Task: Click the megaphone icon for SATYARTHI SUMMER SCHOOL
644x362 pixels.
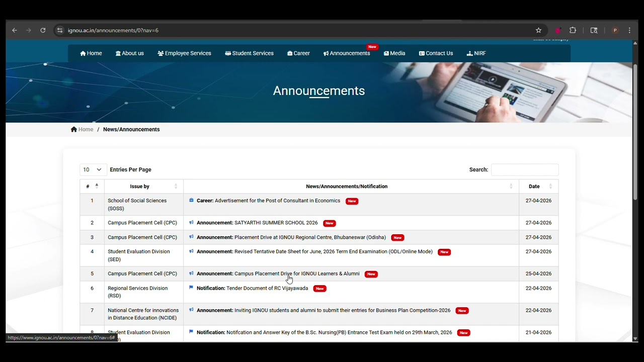Action: [x=191, y=222]
